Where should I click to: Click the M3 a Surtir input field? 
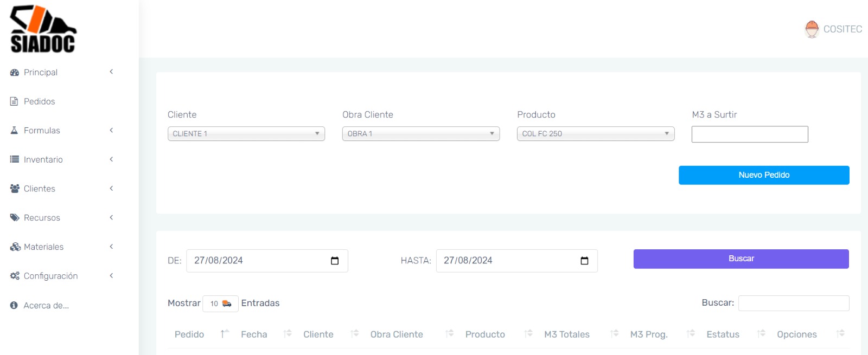click(749, 134)
